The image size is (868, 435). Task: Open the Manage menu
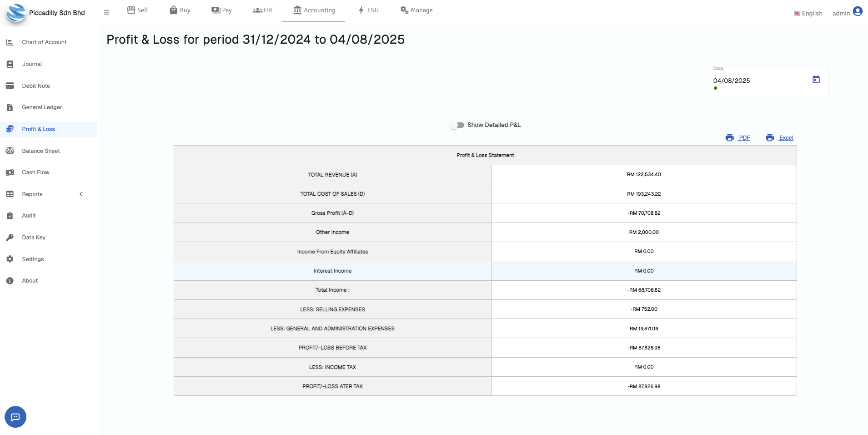pos(416,10)
